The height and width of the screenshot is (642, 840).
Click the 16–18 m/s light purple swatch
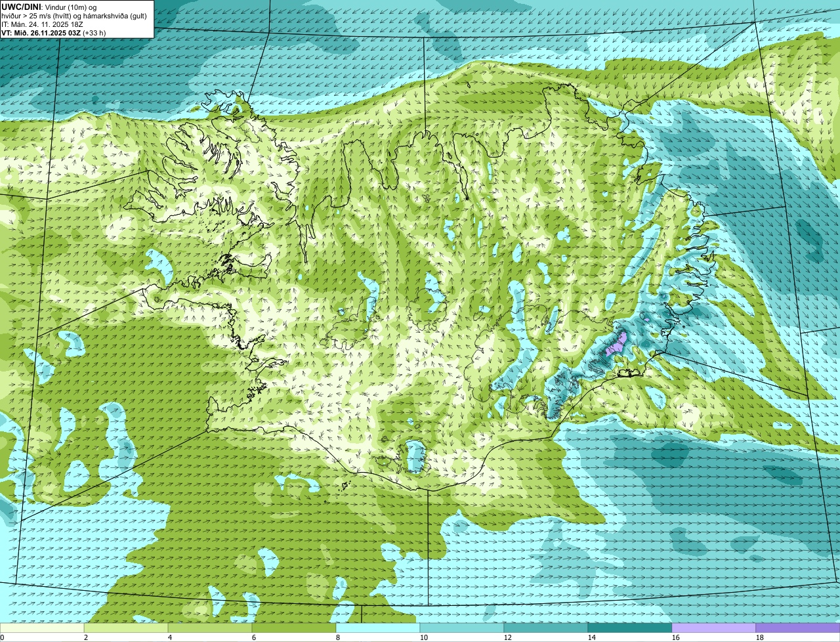[x=714, y=628]
